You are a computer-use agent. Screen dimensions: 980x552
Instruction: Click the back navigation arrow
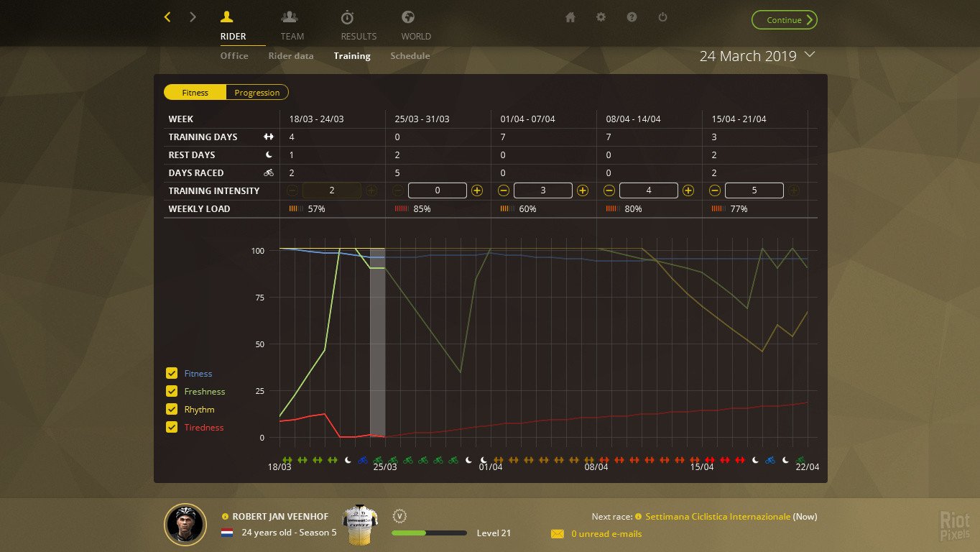click(167, 17)
